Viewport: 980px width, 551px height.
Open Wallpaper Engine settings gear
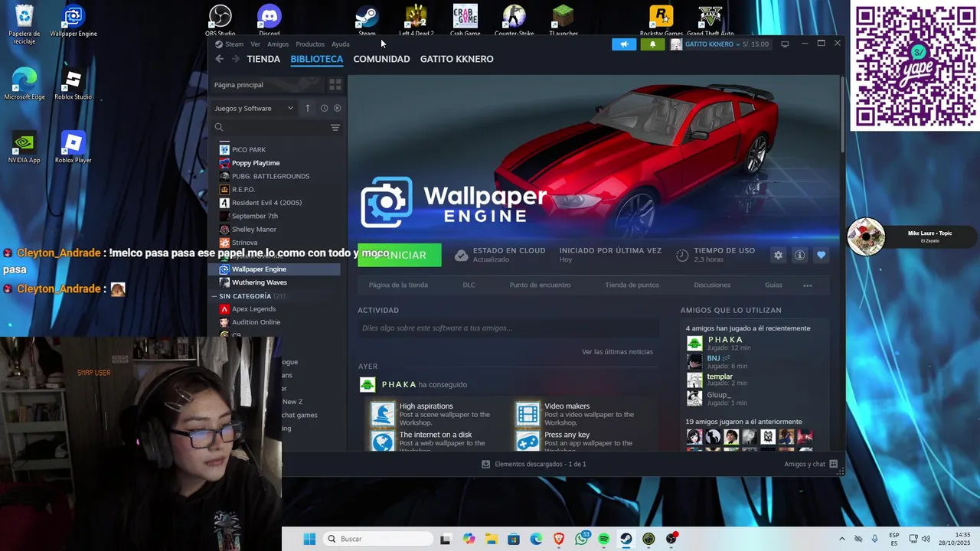778,256
